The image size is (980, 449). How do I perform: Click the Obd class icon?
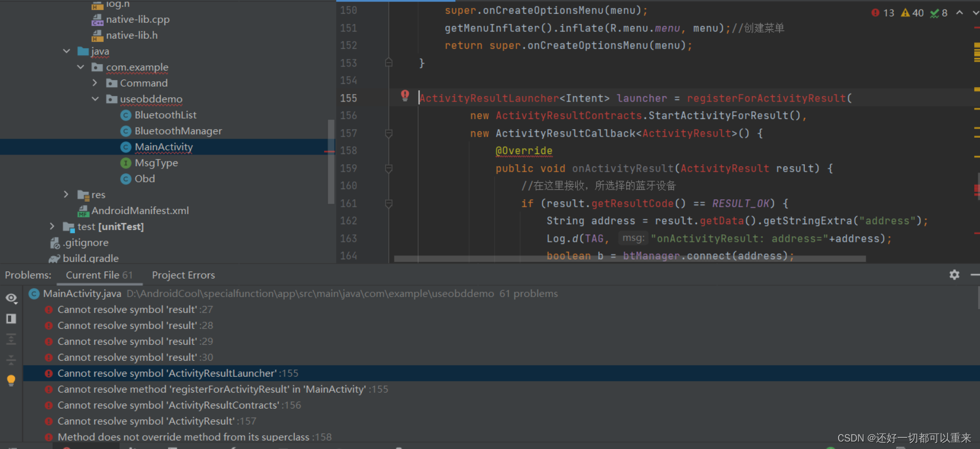126,179
